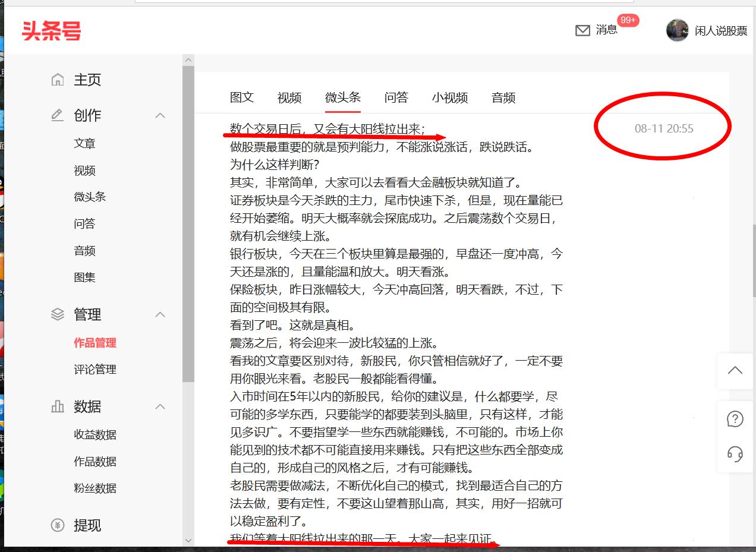
Task: Collapse the 管理 section chevron
Action: pos(159,314)
